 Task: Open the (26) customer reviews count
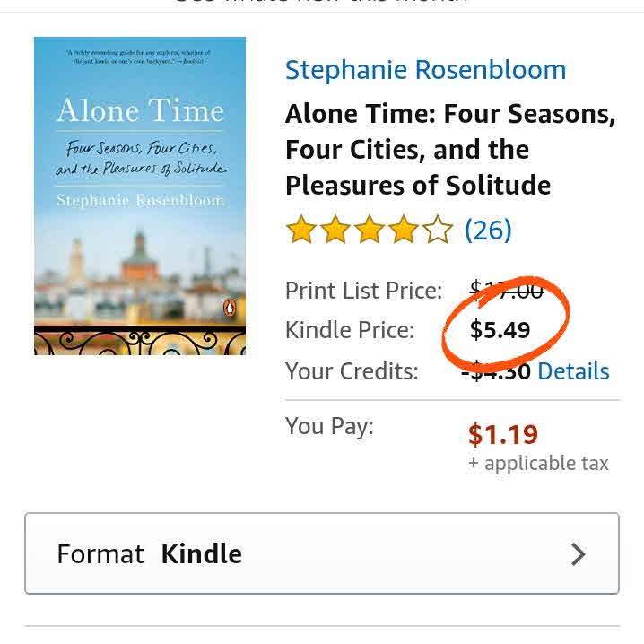point(488,231)
